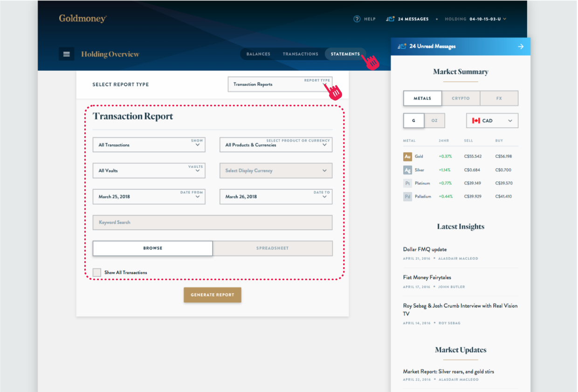This screenshot has height=392, width=578.
Task: Open the Date From picker
Action: click(x=149, y=197)
